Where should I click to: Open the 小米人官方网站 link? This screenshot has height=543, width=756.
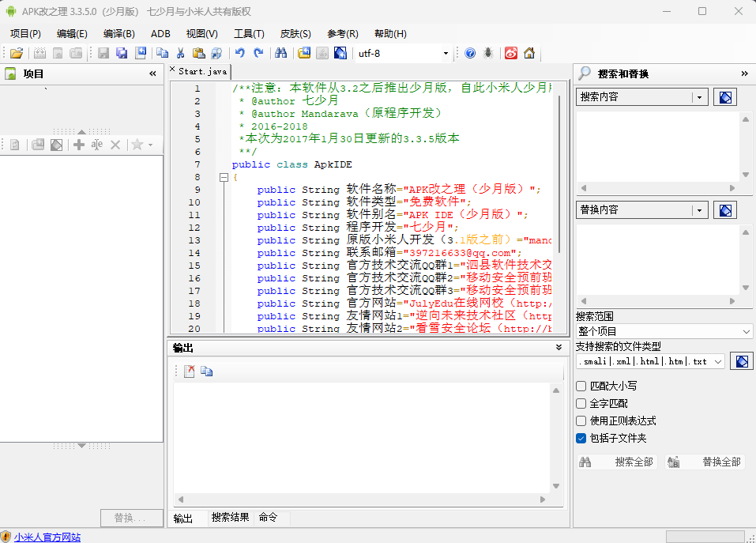coord(47,537)
